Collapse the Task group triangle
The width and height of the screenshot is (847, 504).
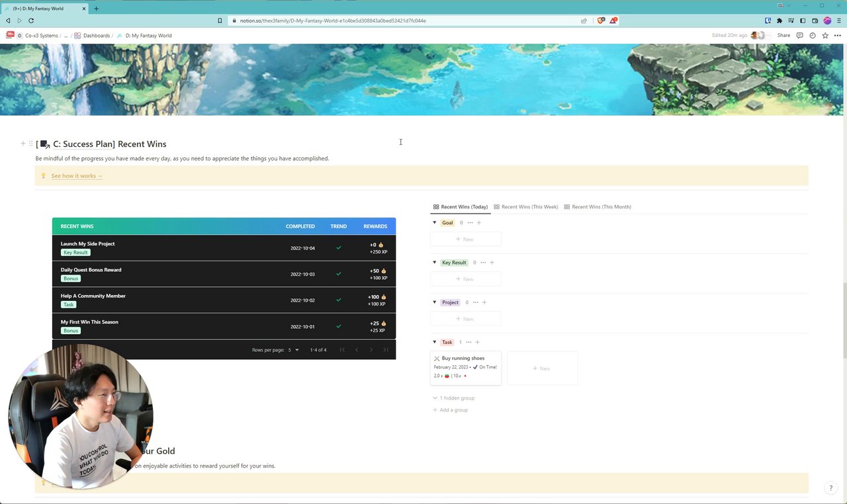pos(435,342)
